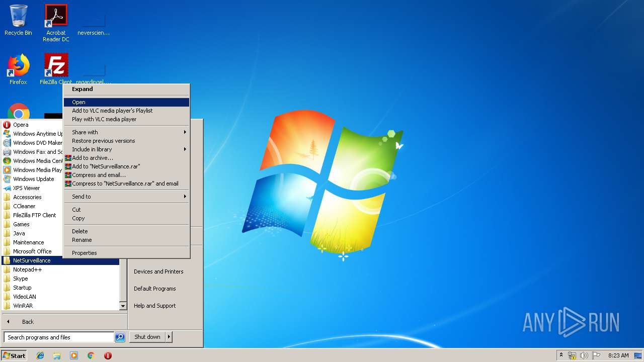Expand the Send to submenu
The image size is (644, 362).
(x=126, y=197)
